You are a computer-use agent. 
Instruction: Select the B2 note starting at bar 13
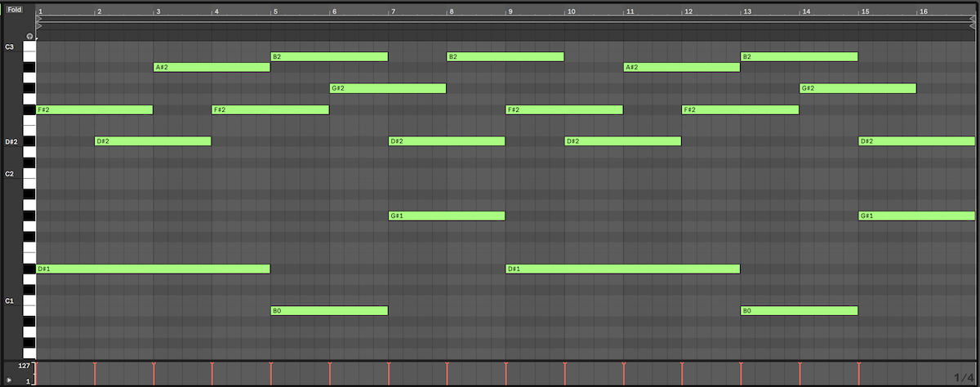[800, 56]
